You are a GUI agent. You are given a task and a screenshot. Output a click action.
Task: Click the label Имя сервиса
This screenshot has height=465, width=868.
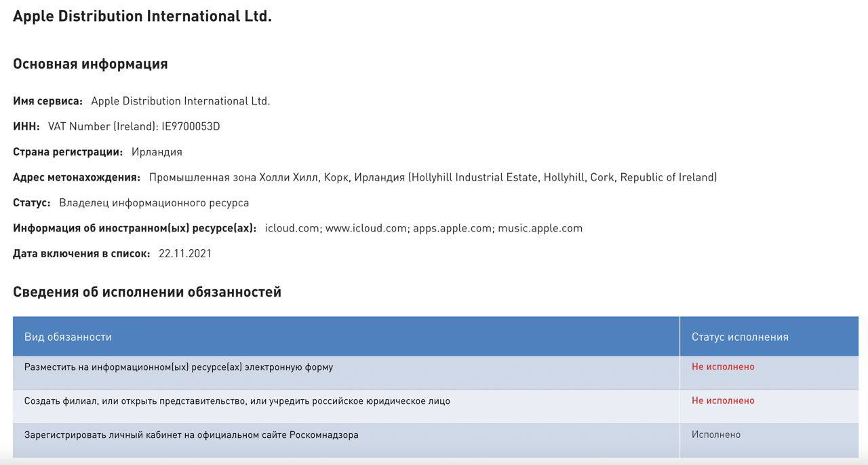[47, 101]
